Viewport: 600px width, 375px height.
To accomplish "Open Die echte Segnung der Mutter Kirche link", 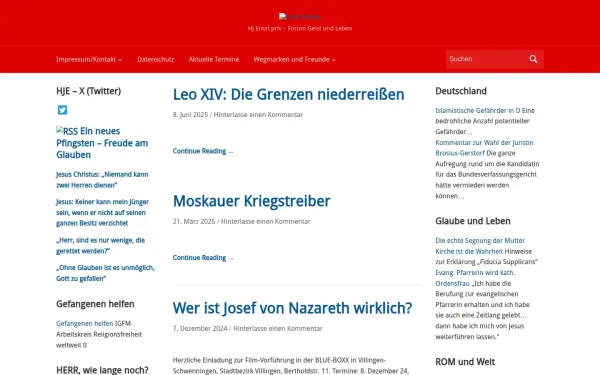I will click(480, 246).
